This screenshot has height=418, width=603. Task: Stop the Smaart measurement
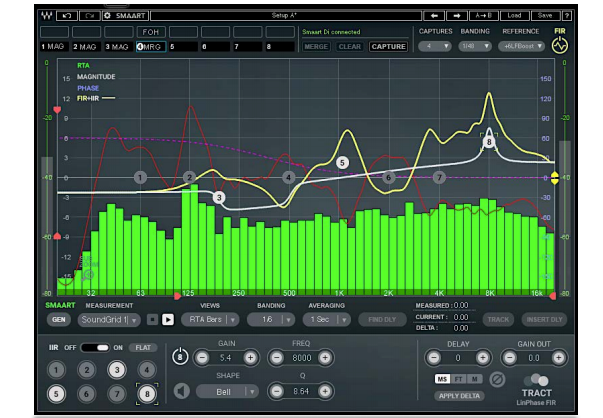point(152,320)
